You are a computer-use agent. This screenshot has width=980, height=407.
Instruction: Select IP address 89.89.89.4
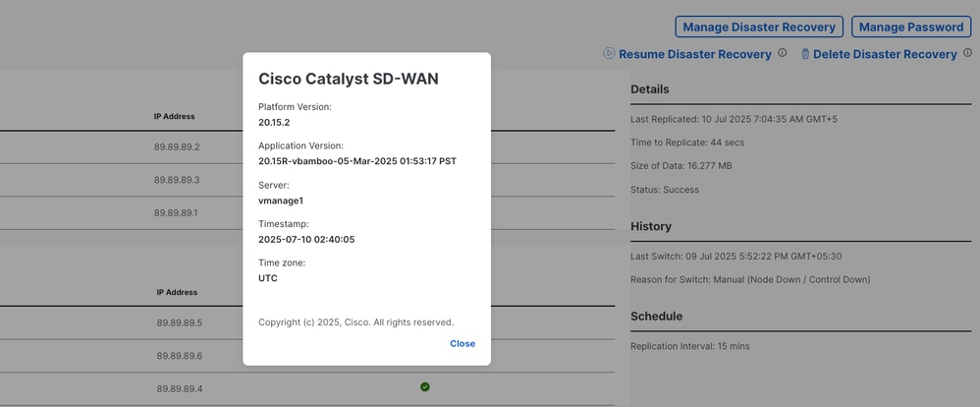180,389
